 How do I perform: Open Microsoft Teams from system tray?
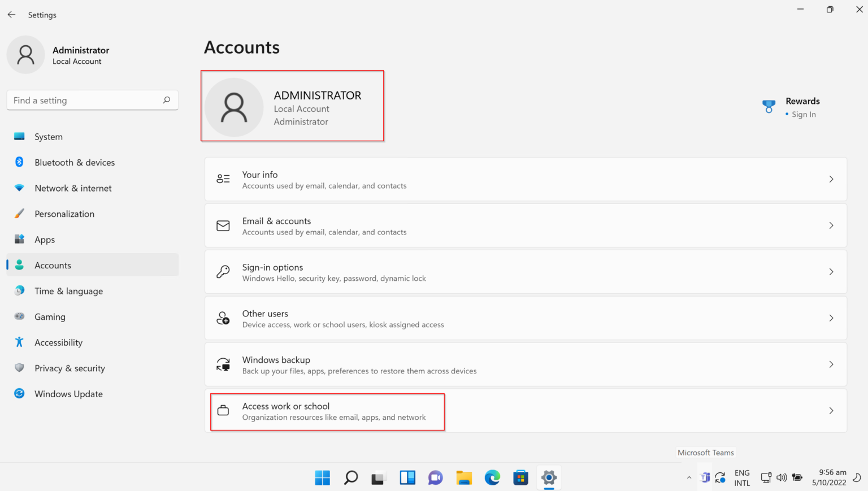tap(705, 477)
